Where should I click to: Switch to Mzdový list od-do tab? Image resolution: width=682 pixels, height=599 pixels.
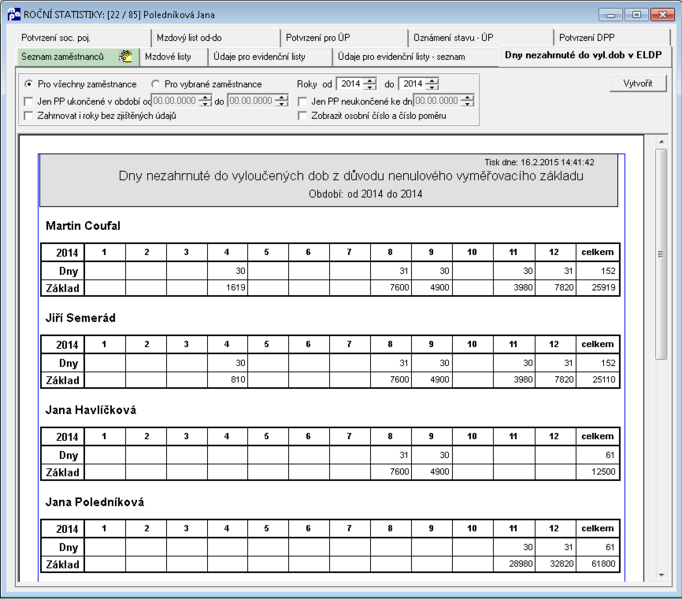coord(216,38)
